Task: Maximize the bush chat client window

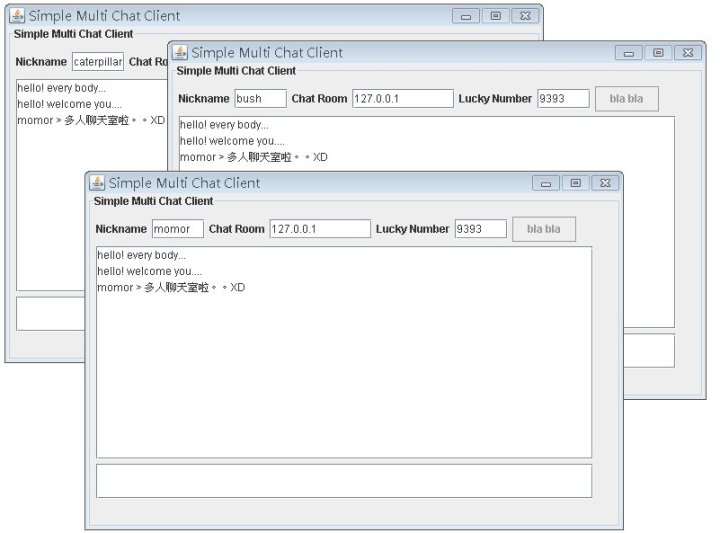Action: 657,53
